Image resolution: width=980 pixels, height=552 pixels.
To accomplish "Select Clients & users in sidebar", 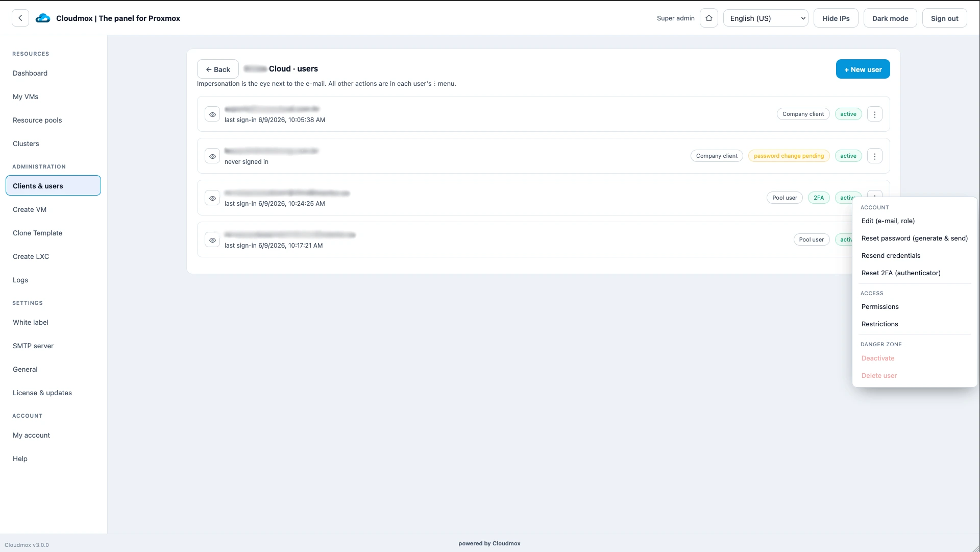I will (53, 185).
